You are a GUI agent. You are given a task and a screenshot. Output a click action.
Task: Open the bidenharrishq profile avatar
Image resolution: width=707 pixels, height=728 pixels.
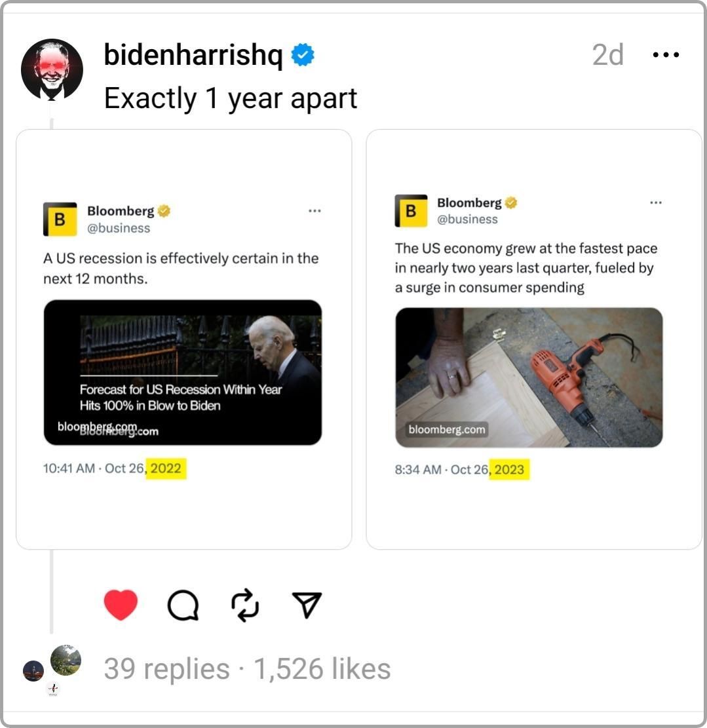tap(52, 69)
